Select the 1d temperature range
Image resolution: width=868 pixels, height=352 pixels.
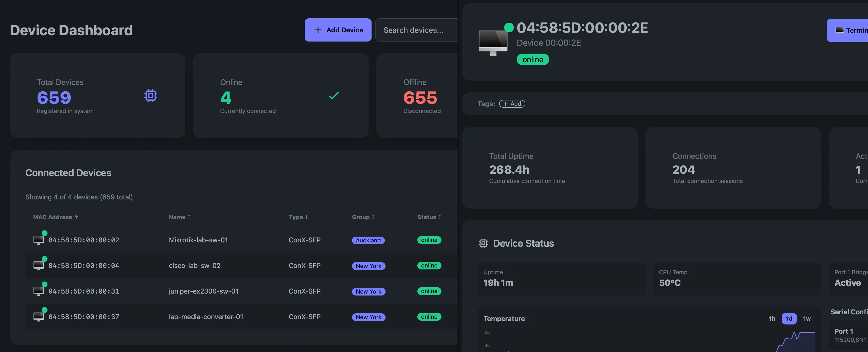pos(789,319)
